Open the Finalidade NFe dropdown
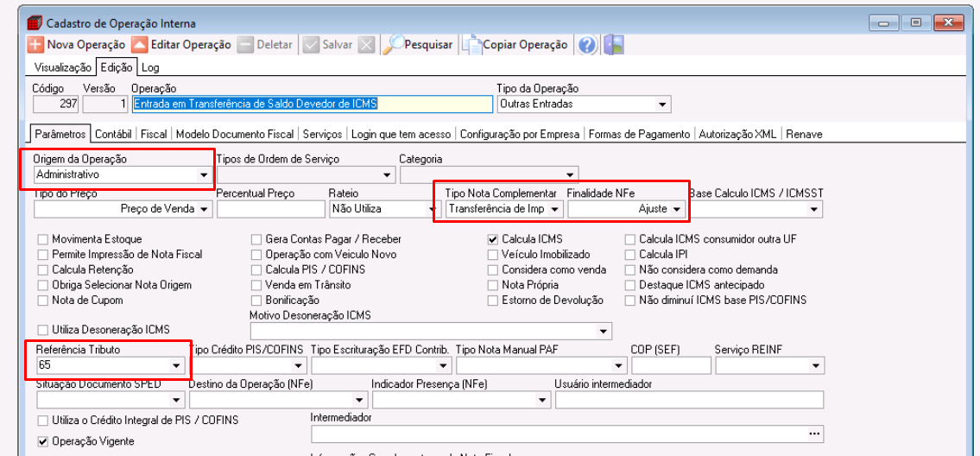This screenshot has width=980, height=456. tap(675, 210)
